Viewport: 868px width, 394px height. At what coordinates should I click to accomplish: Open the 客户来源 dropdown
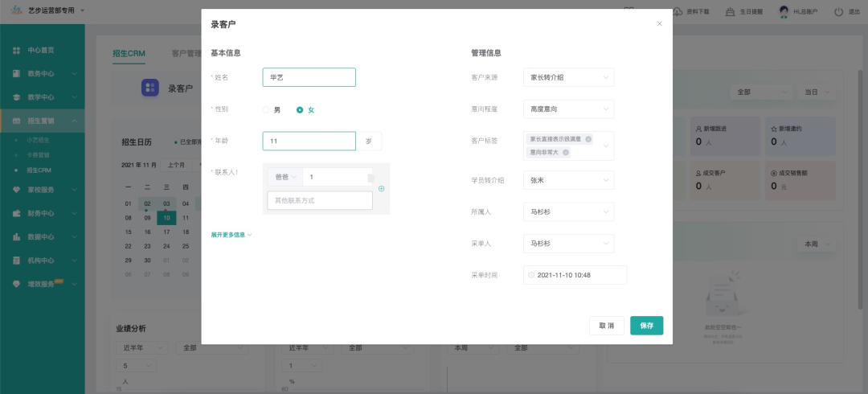568,77
